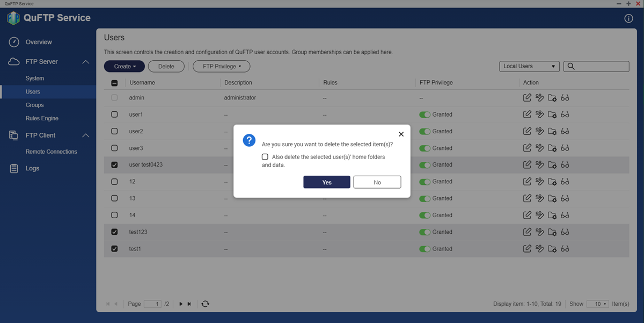Image resolution: width=644 pixels, height=323 pixels.
Task: Click the edit icon for admin row
Action: click(x=527, y=98)
